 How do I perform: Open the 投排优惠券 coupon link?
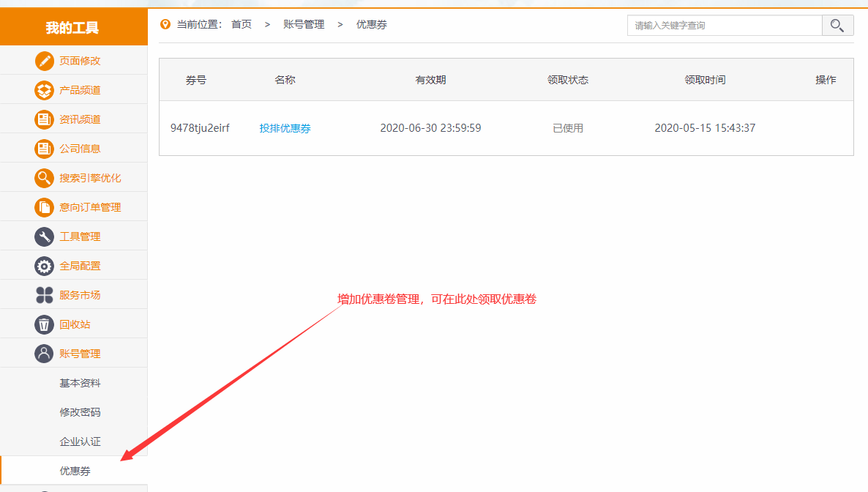point(285,128)
